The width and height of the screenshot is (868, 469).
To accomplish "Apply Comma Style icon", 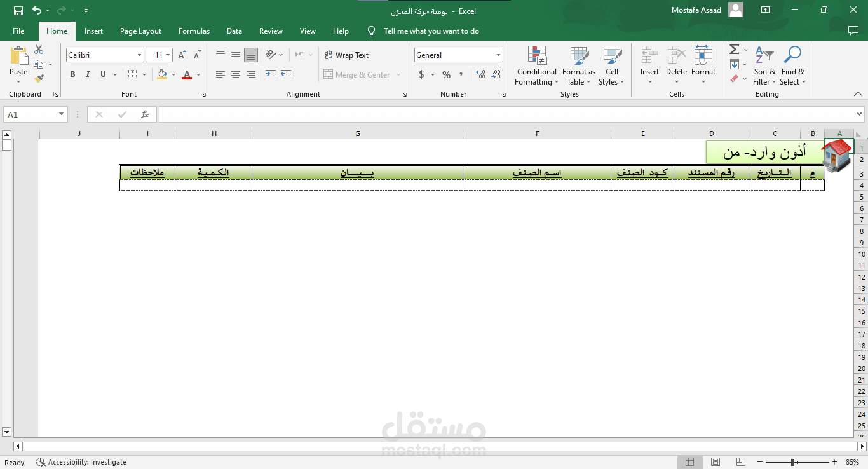I will [461, 74].
